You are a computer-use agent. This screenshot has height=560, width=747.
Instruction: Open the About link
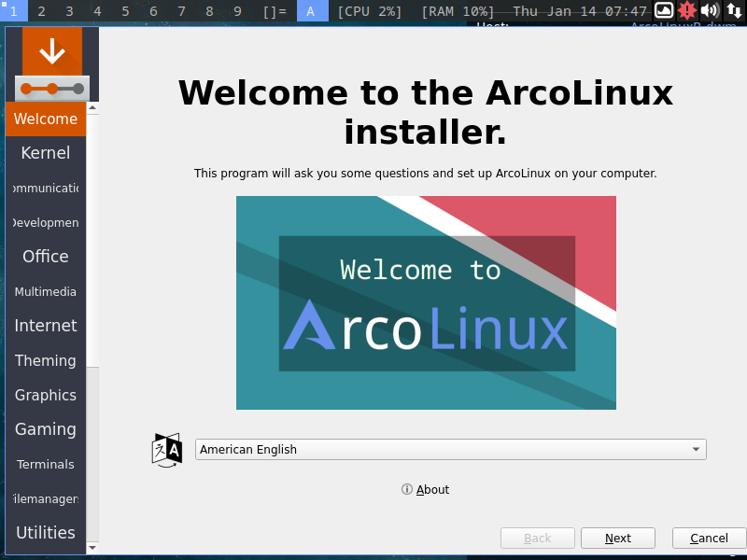coord(426,489)
